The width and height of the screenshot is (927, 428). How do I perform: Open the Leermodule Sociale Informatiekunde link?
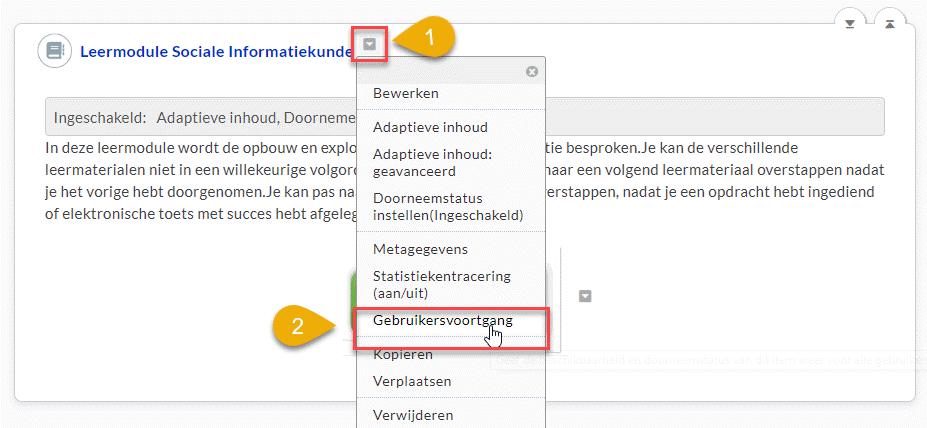click(215, 50)
